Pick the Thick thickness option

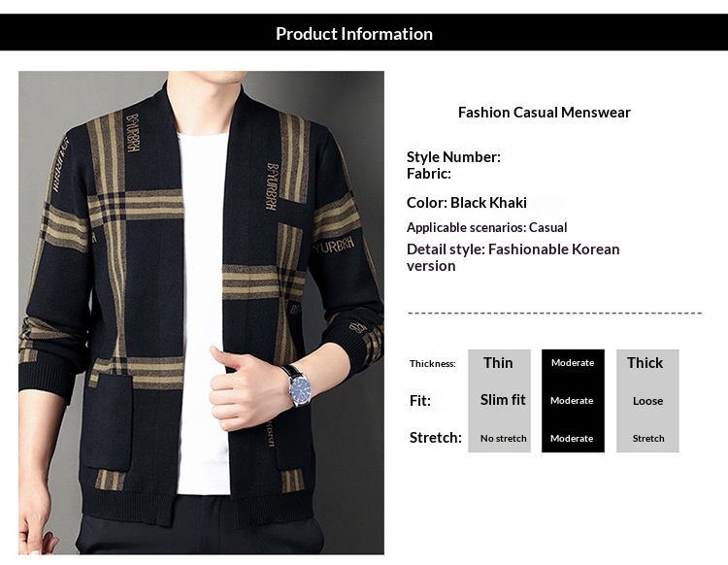pyautogui.click(x=645, y=363)
